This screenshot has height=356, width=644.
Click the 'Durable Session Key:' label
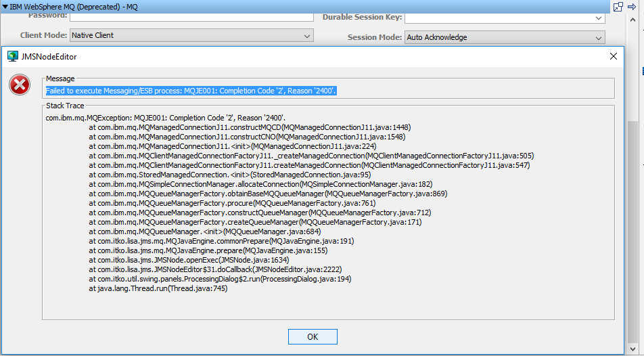363,18
